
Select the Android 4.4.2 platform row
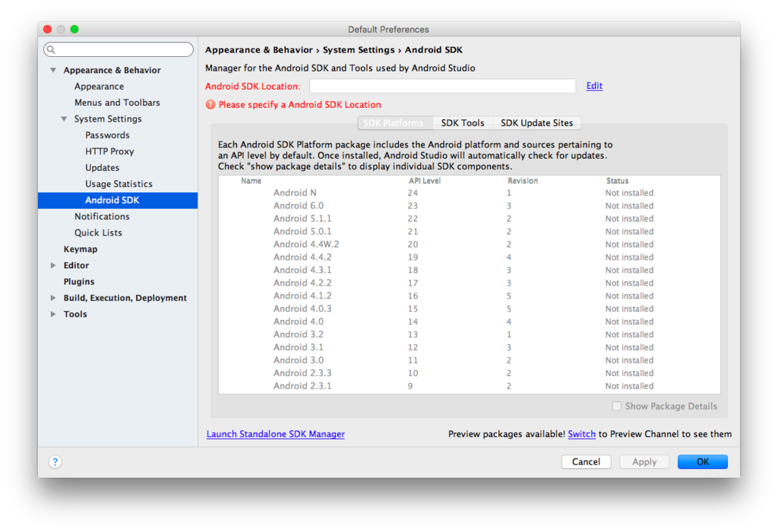470,257
